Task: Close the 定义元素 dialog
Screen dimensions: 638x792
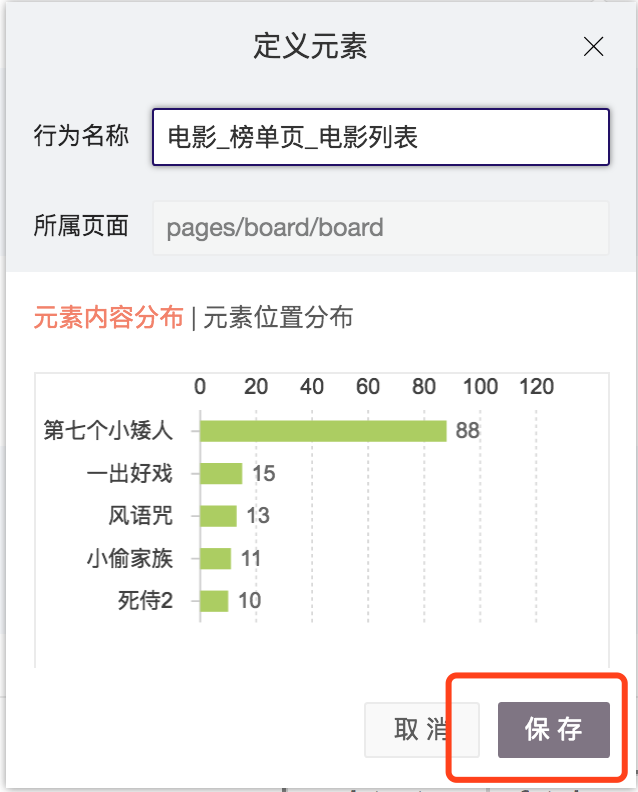Action: click(594, 47)
